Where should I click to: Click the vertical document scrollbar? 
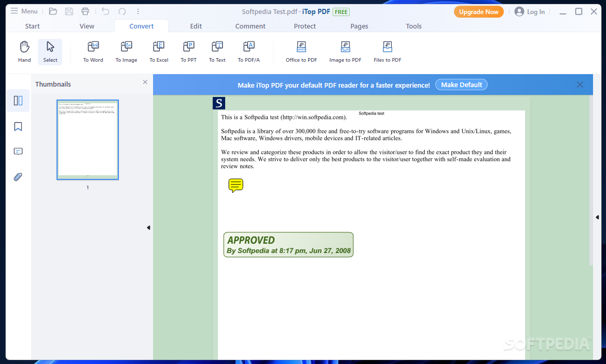tap(590, 180)
